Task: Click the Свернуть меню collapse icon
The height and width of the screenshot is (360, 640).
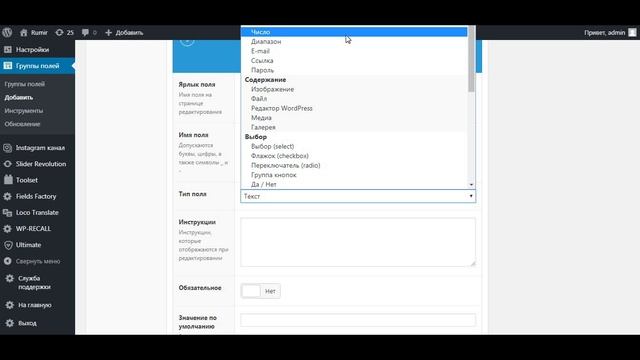Action: 8,261
